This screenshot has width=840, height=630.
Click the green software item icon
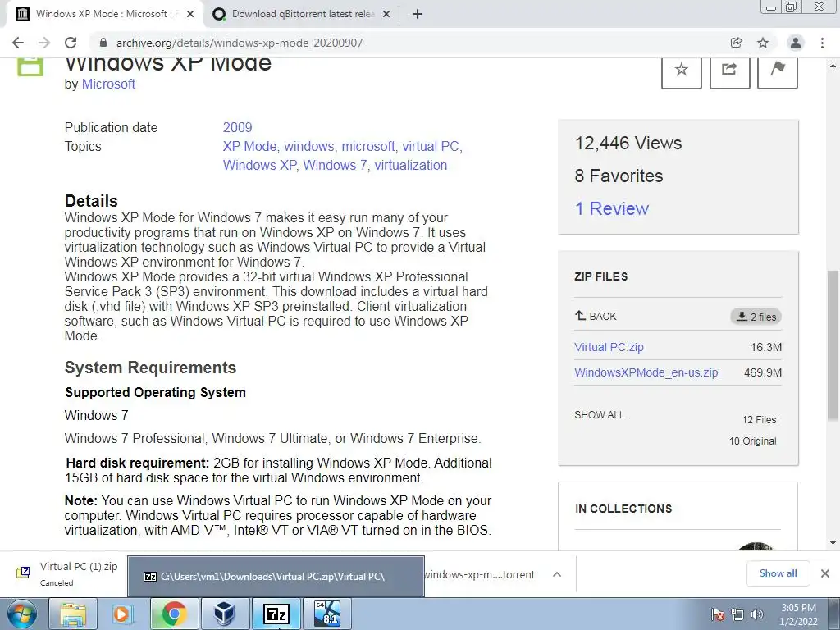click(30, 67)
